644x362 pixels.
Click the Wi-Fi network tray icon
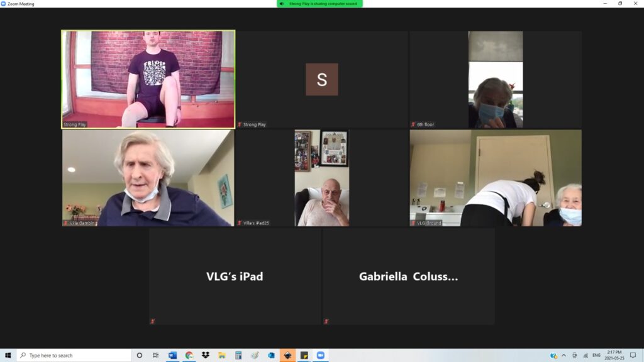point(585,355)
